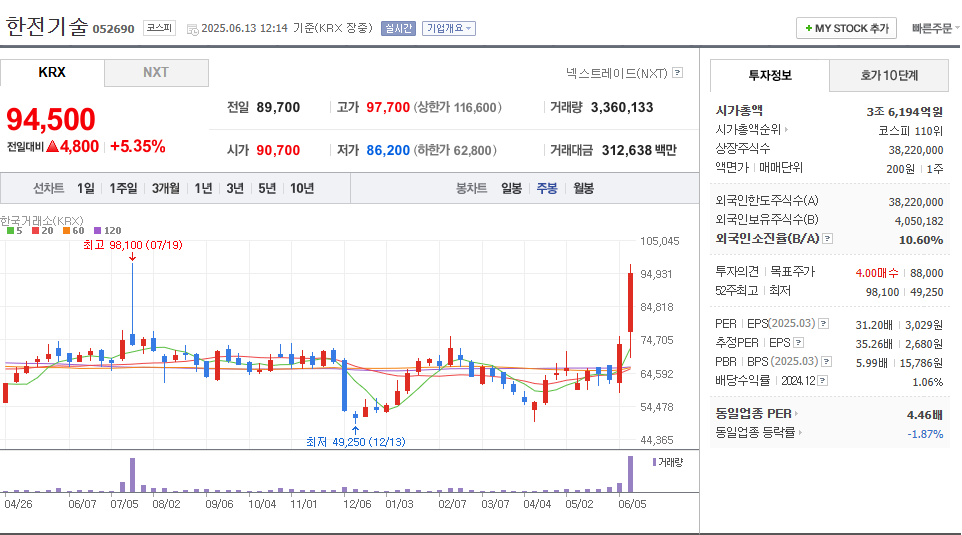
Task: Click the purple 거래량 volume legend
Action: 668,462
